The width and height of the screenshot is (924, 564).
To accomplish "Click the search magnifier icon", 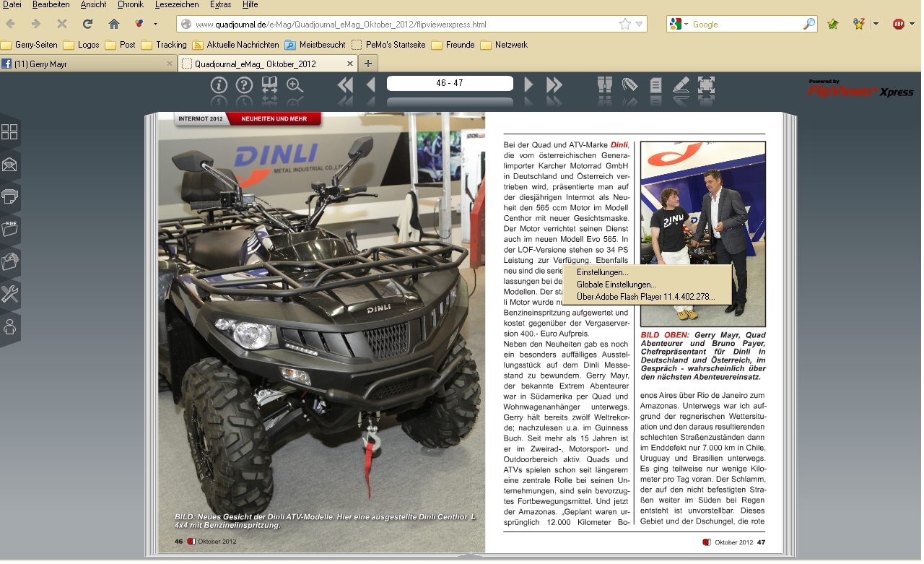I will [x=809, y=24].
